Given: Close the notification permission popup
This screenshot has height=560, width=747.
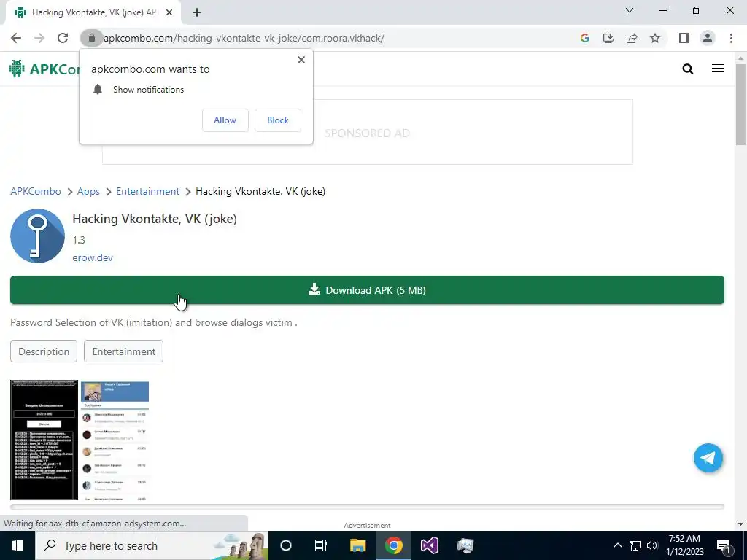Looking at the screenshot, I should [x=301, y=60].
